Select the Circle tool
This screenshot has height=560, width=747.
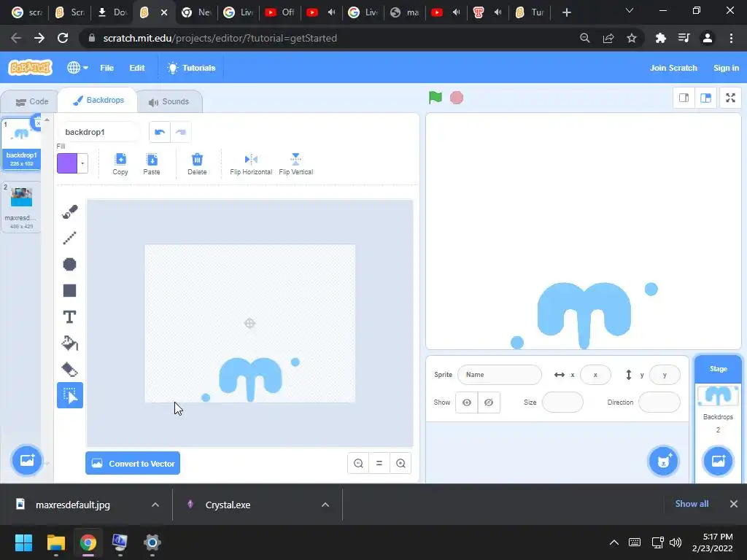tap(70, 264)
